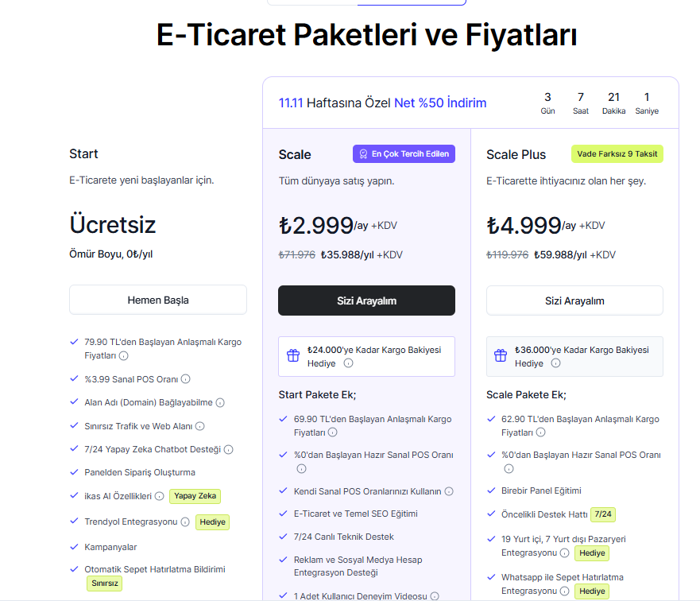The width and height of the screenshot is (700, 601).
Task: Click info icon beside Yapay Zeka Chatbot Desteği
Action: click(x=229, y=450)
